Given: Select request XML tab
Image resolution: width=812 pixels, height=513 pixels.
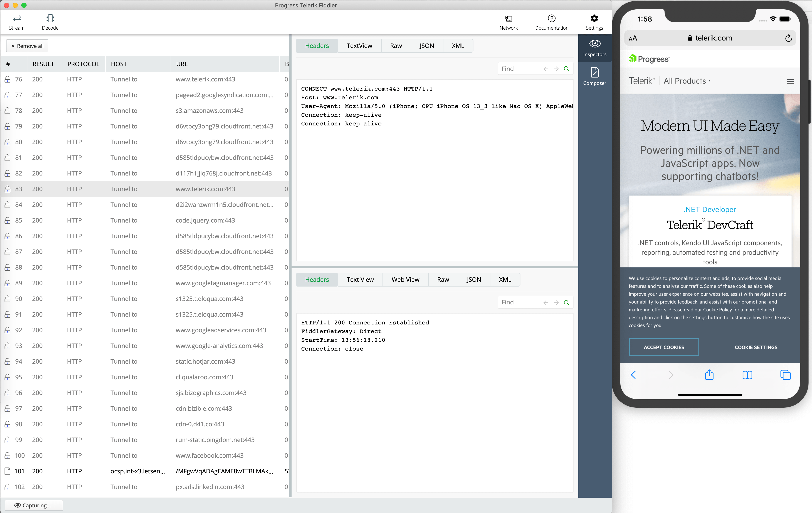Looking at the screenshot, I should click(x=458, y=46).
